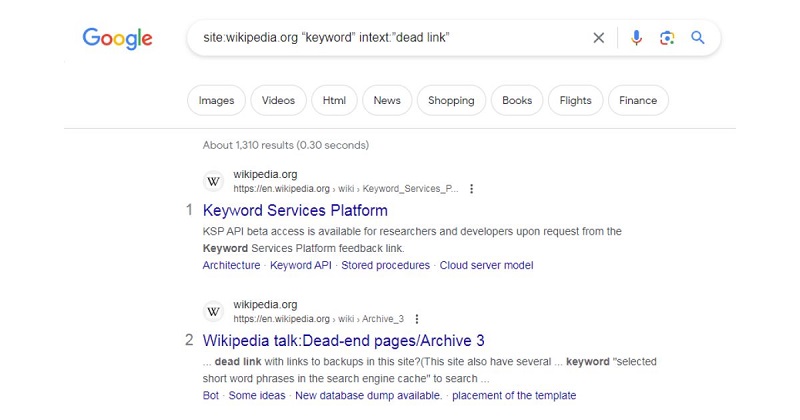This screenshot has height=420, width=800.
Task: Start voice search with microphone icon
Action: pos(636,38)
